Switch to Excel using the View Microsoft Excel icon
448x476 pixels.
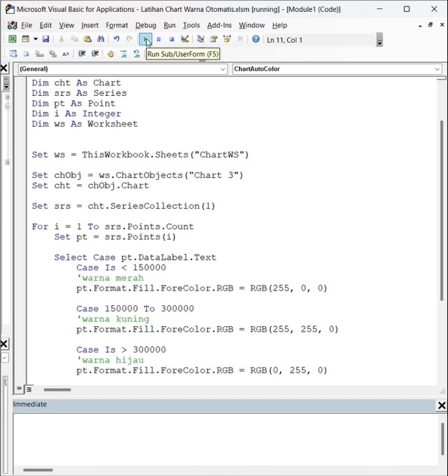click(12, 39)
